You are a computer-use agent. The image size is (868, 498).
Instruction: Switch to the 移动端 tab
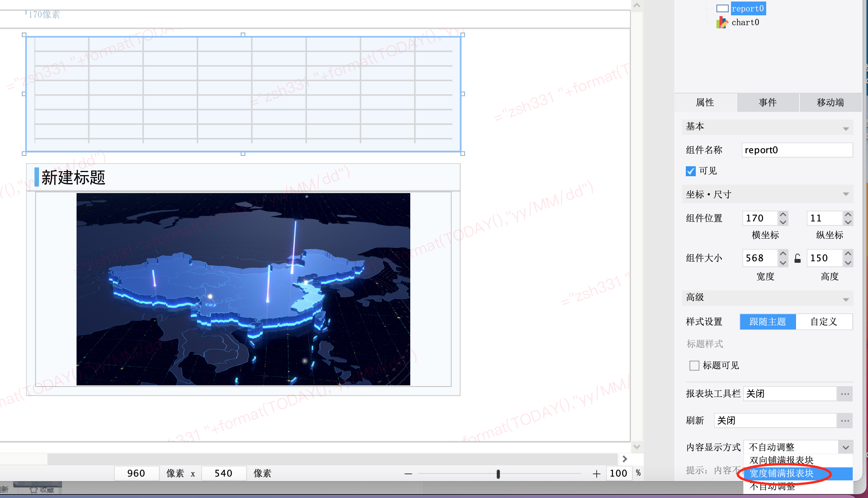click(x=830, y=102)
